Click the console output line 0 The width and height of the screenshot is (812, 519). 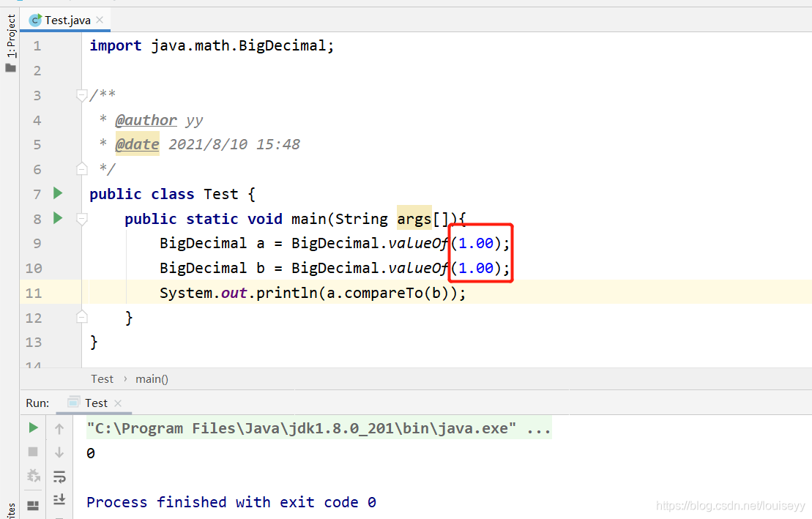click(91, 453)
